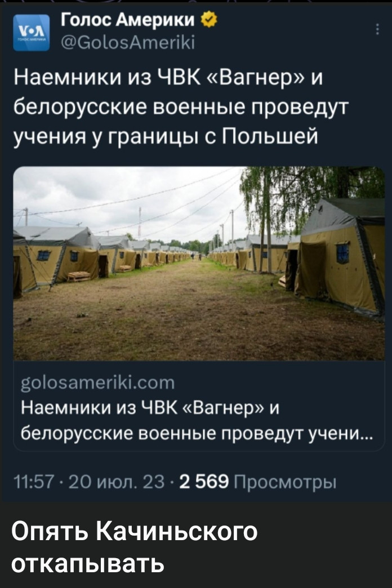Open the tent camp photo preview

click(199, 263)
